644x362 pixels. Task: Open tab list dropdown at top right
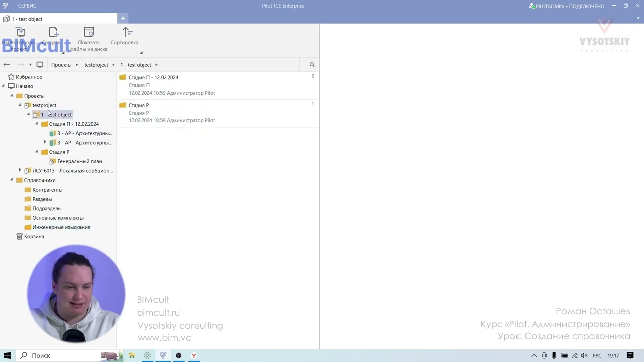coord(638,19)
